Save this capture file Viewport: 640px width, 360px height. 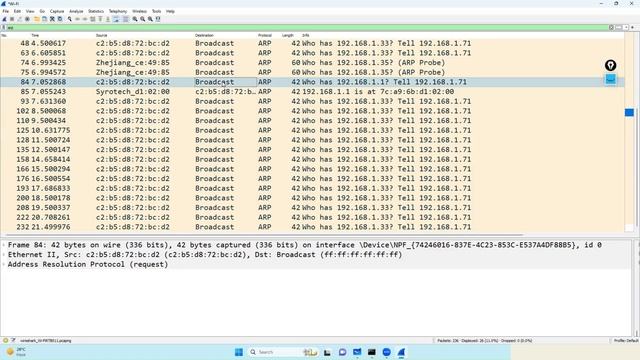point(44,19)
